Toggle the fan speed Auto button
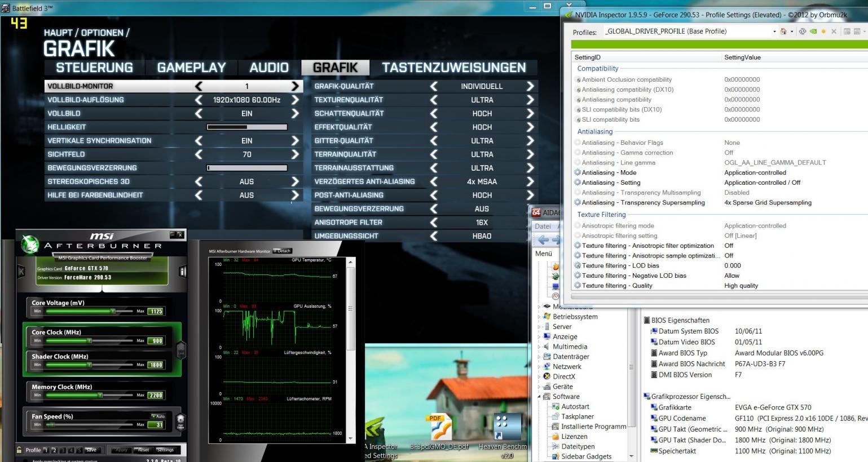The width and height of the screenshot is (868, 462). (158, 416)
